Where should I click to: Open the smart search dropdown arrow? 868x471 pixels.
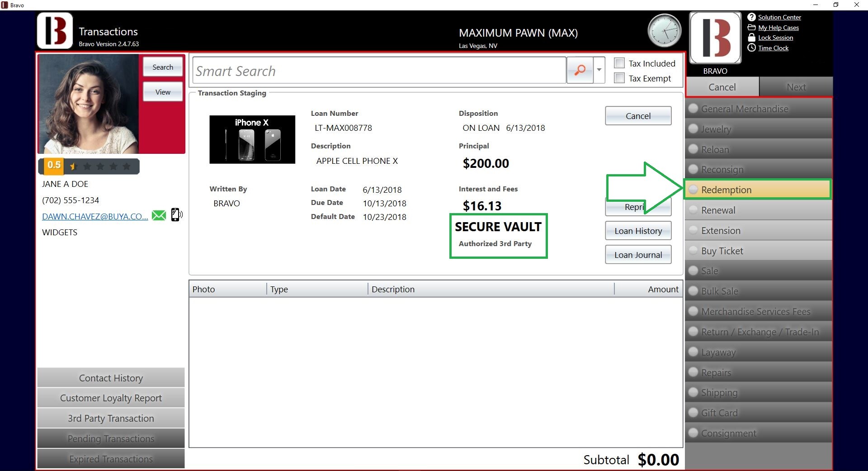(599, 70)
